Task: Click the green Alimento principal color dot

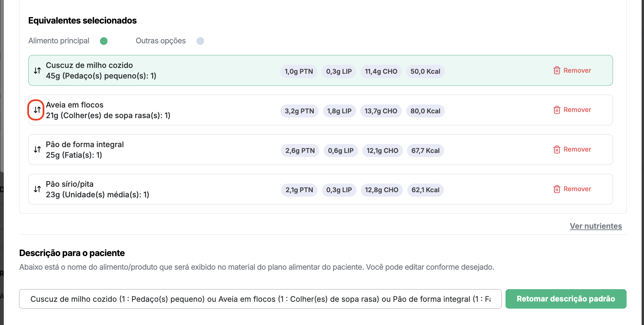Action: tap(104, 41)
